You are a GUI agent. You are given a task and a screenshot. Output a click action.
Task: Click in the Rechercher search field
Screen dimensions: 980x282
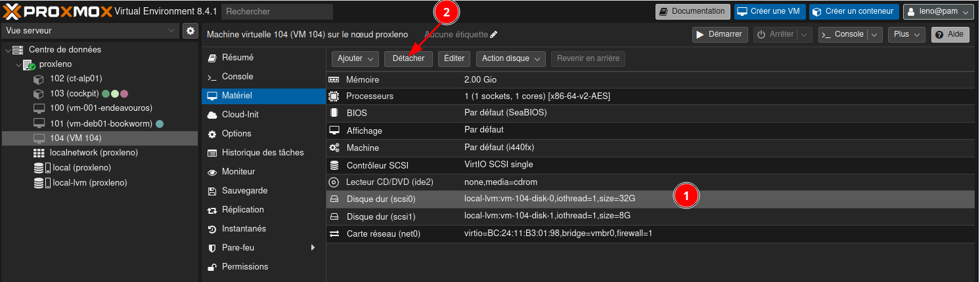[277, 12]
